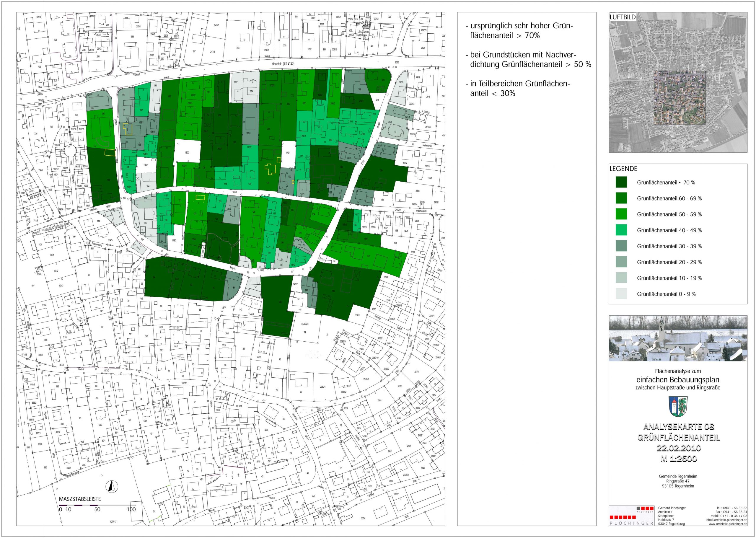This screenshot has width=756, height=538.
Task: Click the LEGENDE heading
Action: point(623,169)
